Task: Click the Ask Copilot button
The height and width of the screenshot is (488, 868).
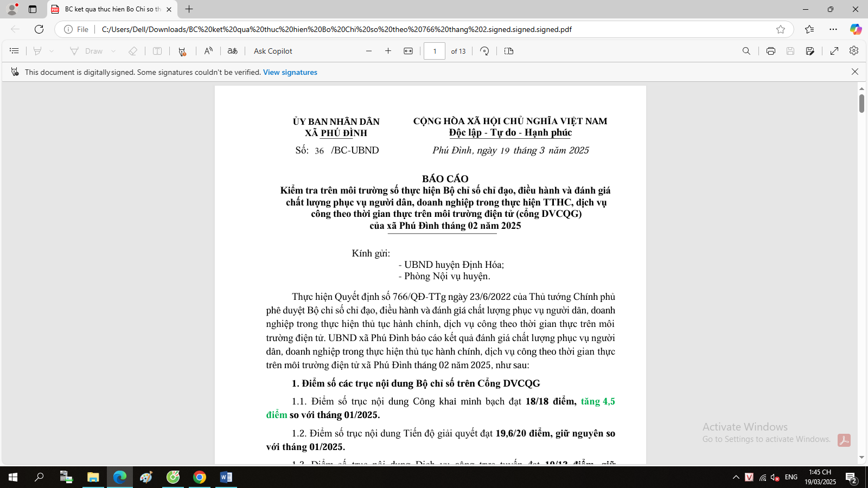Action: pyautogui.click(x=273, y=51)
